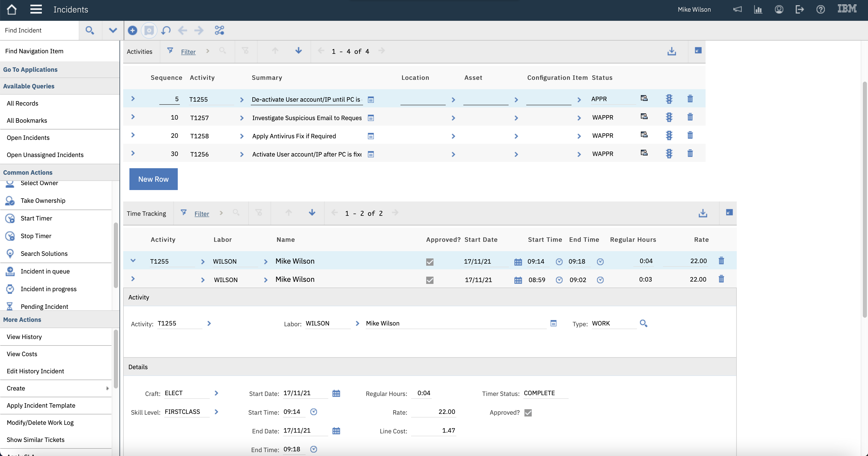Open the home icon in the header

(x=12, y=9)
